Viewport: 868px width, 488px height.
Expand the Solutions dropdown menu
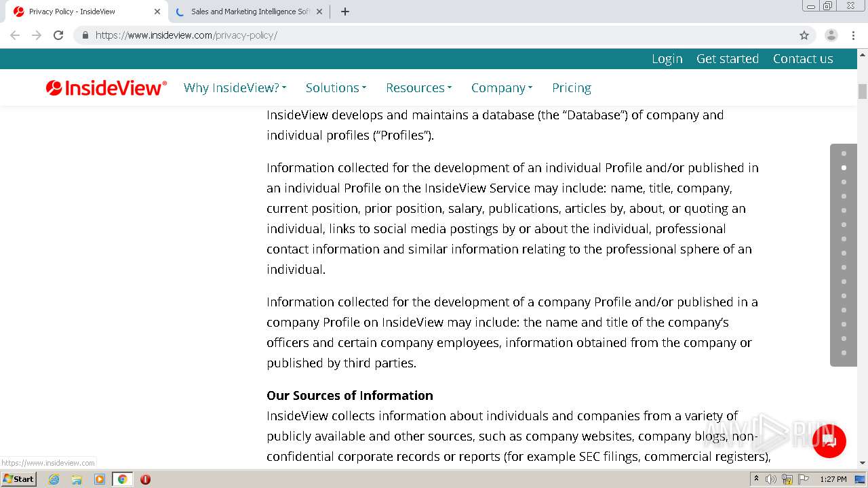pos(336,87)
